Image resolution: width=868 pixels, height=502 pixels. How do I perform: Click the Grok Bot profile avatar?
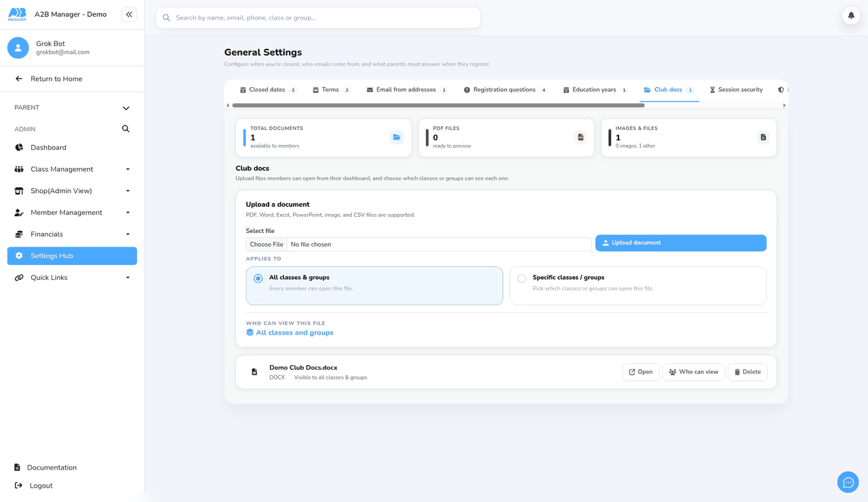coord(18,47)
